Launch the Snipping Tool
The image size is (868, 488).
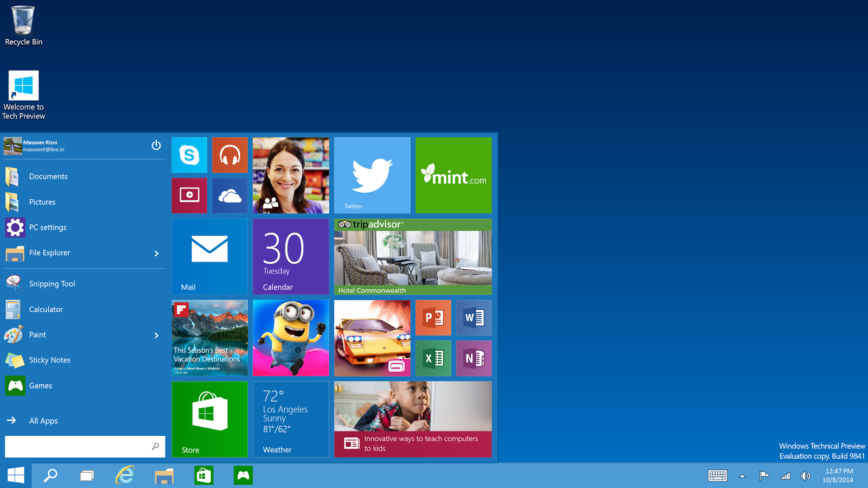click(84, 284)
